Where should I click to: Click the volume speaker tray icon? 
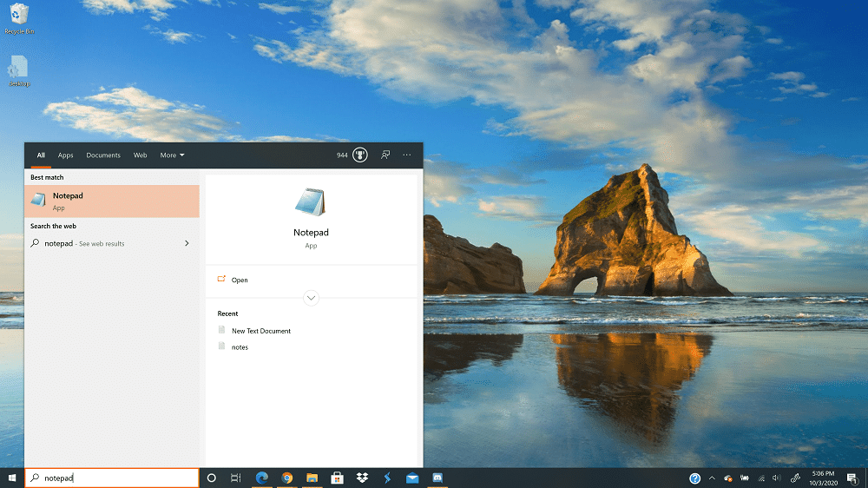777,478
